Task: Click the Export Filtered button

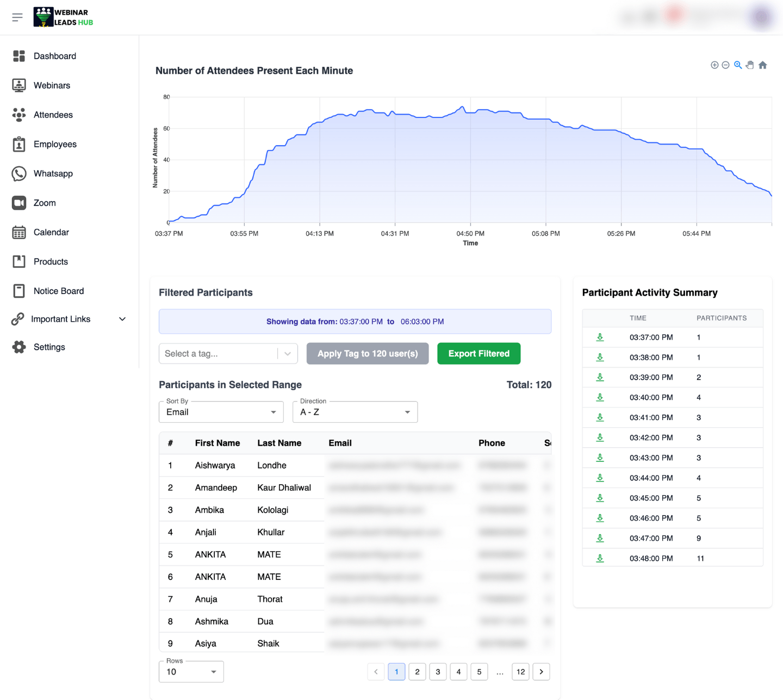Action: click(478, 354)
